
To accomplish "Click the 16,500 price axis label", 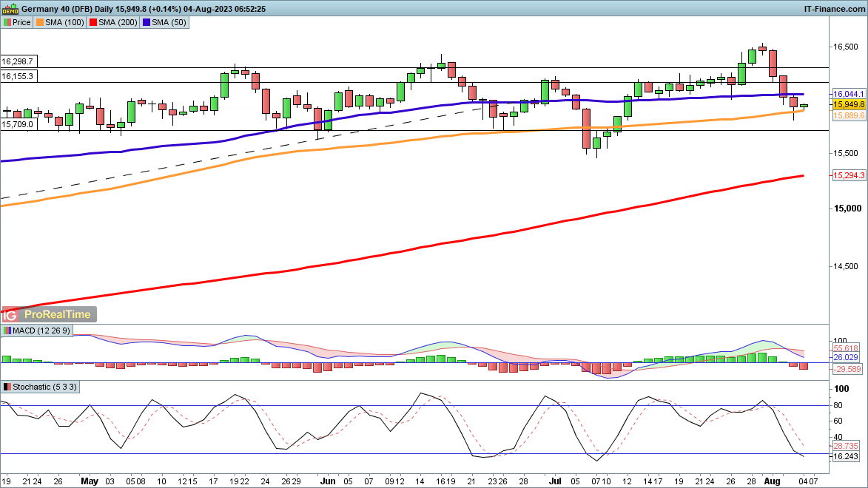I will (846, 47).
